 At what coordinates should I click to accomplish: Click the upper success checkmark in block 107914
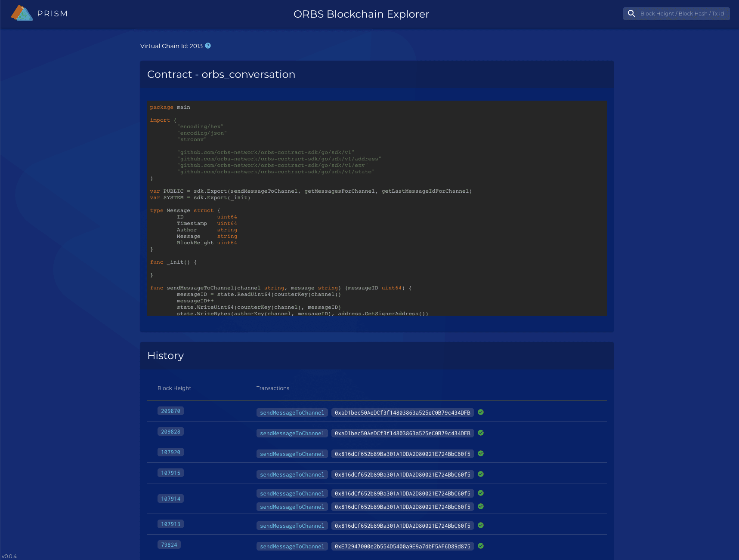pyautogui.click(x=481, y=493)
